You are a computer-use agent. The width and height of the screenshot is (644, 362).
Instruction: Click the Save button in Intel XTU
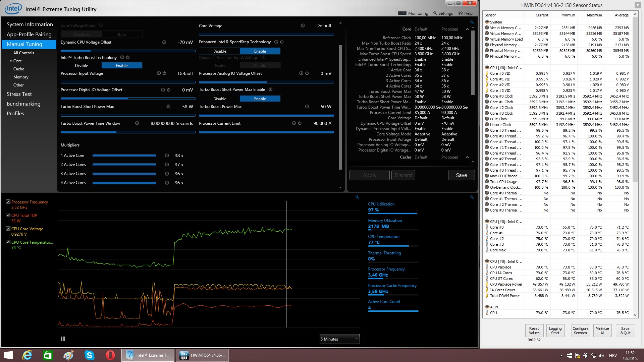461,175
